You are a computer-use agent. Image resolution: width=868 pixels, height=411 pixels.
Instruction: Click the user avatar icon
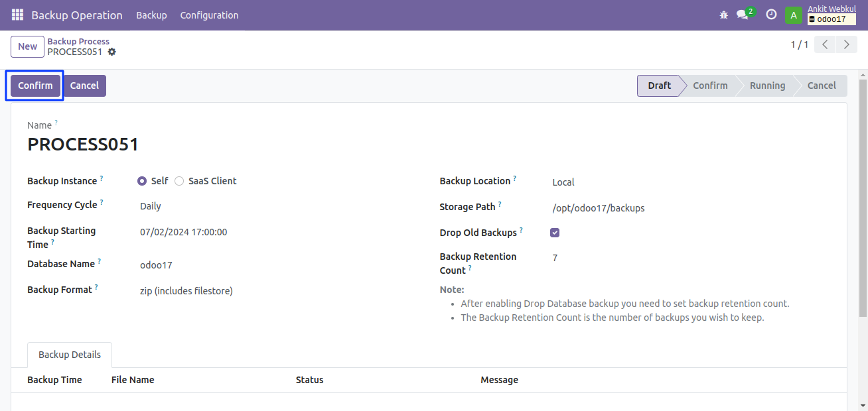794,15
